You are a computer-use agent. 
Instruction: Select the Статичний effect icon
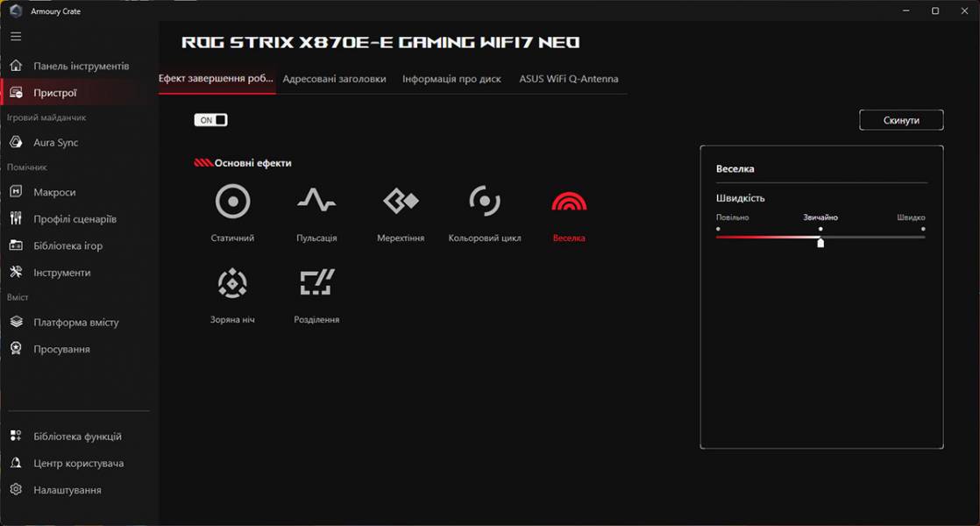pos(232,201)
